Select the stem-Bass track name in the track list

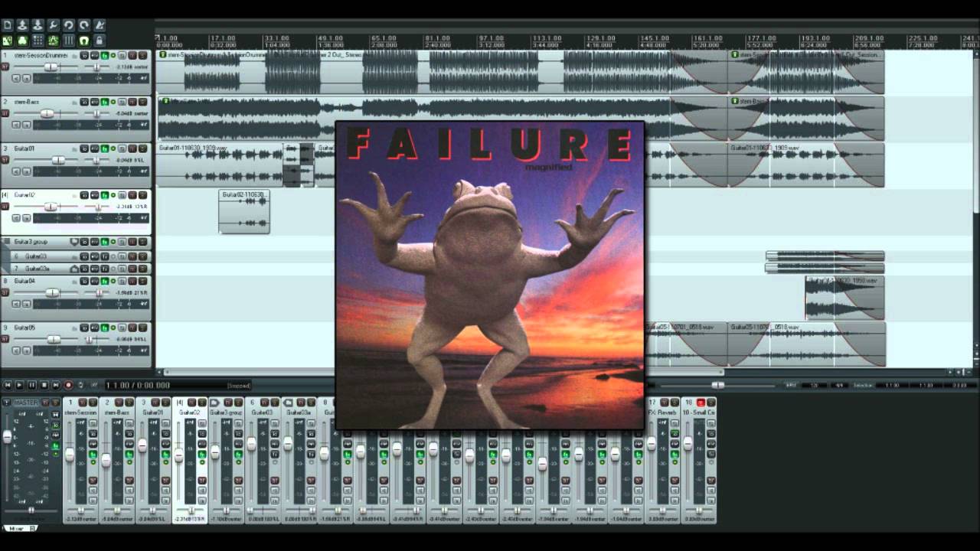coord(26,102)
